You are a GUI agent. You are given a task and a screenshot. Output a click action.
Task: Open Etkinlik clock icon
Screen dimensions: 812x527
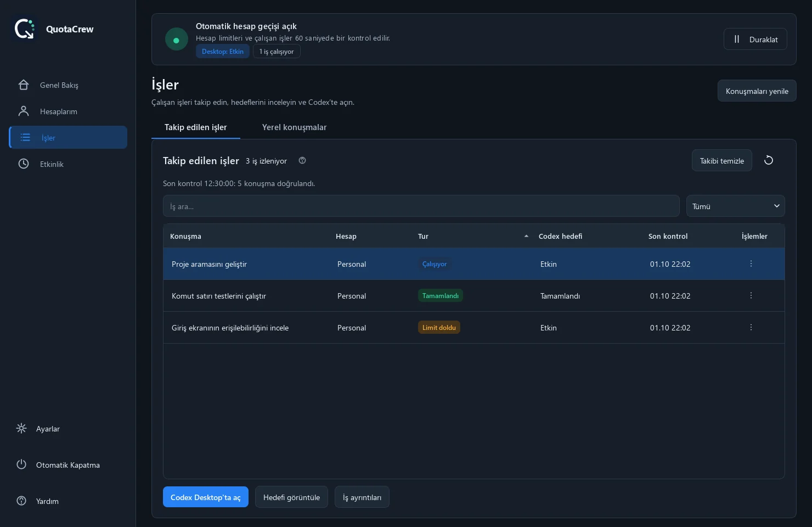point(24,164)
